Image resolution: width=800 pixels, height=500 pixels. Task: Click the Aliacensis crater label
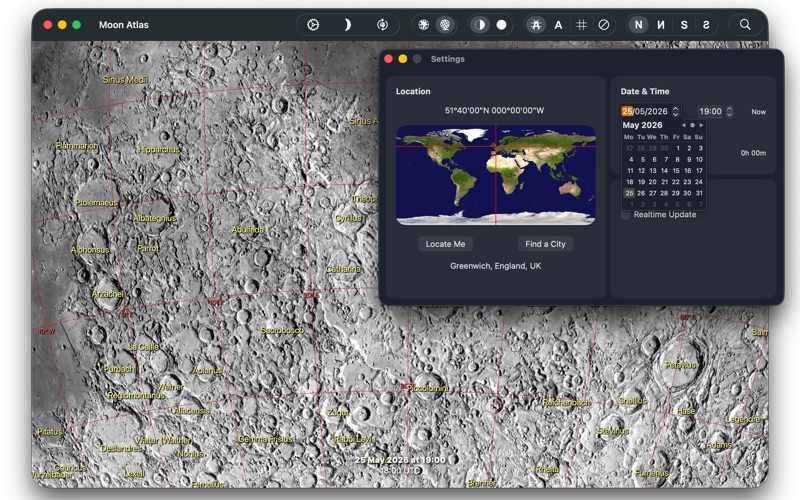(191, 411)
